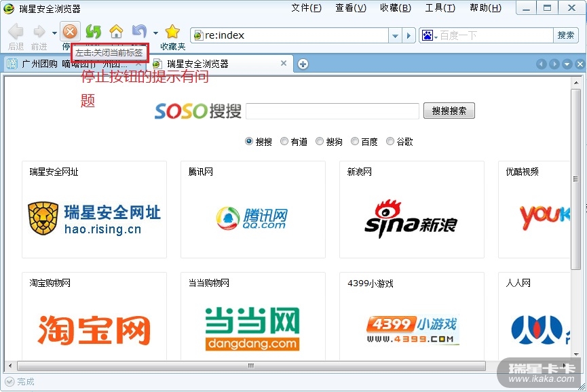Go to Home page icon
The width and height of the screenshot is (587, 392).
coord(116,31)
